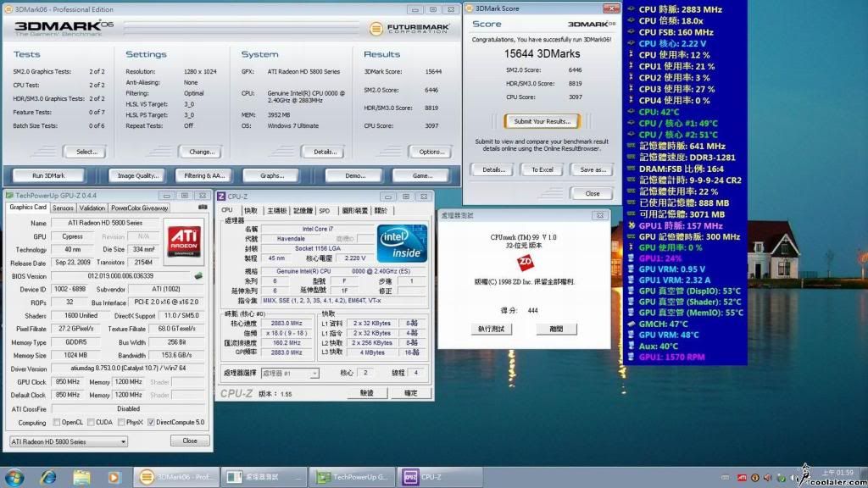The width and height of the screenshot is (868, 488).
Task: Switch to the Validation tab in GPU-Z
Action: 92,208
